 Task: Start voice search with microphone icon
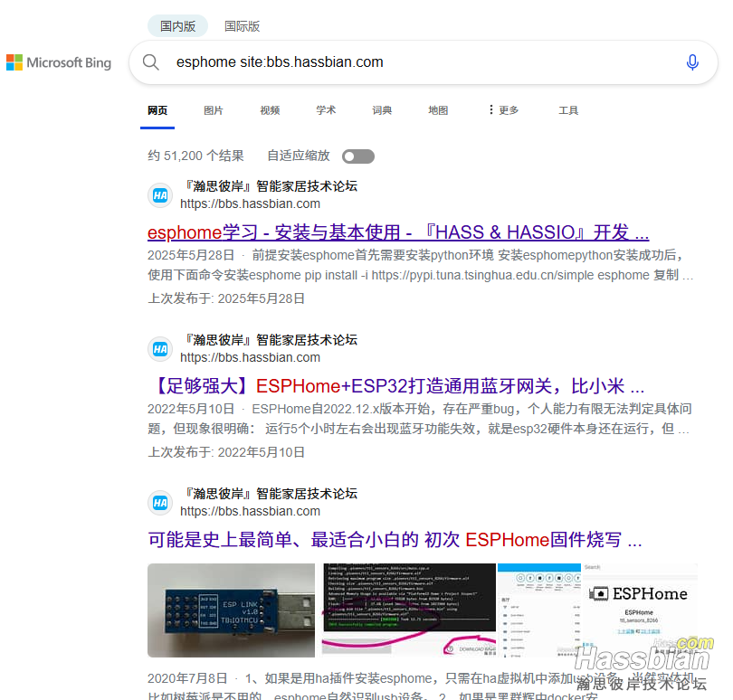point(692,62)
